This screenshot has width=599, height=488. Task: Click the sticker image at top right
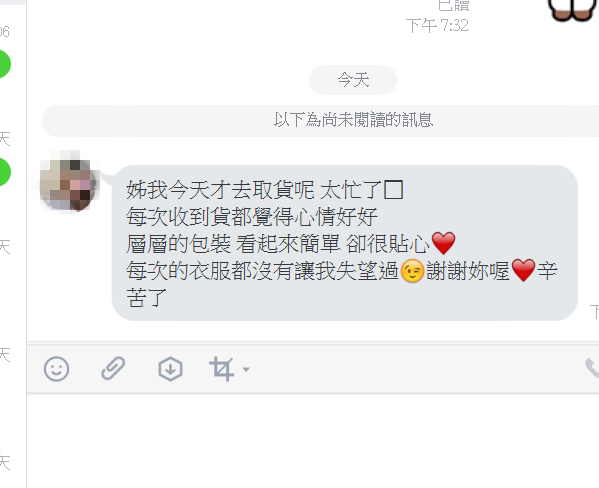[572, 10]
